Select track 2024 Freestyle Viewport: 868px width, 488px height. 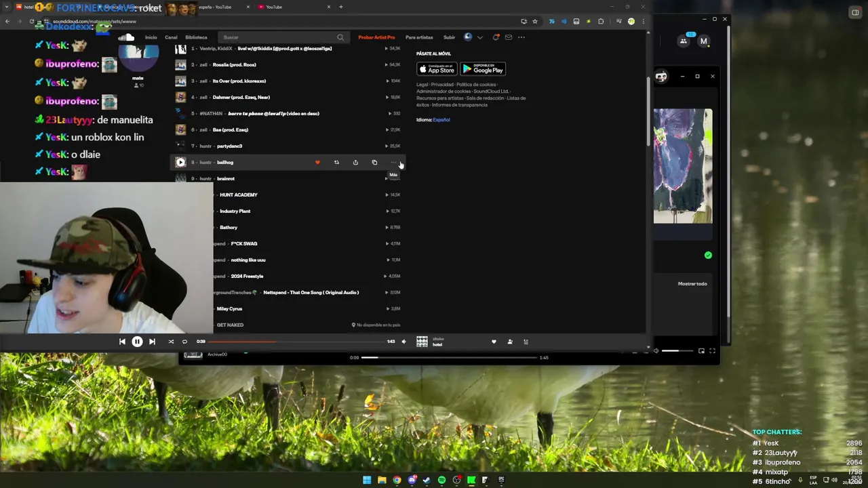(247, 276)
